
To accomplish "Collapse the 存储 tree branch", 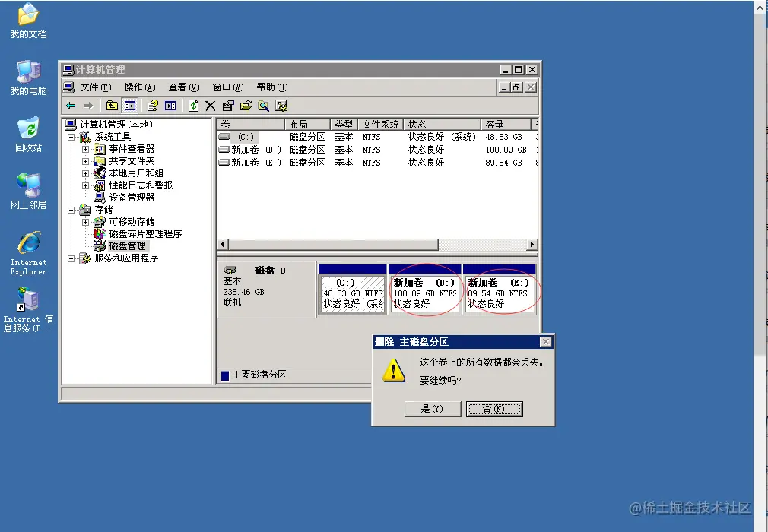I will (70, 210).
